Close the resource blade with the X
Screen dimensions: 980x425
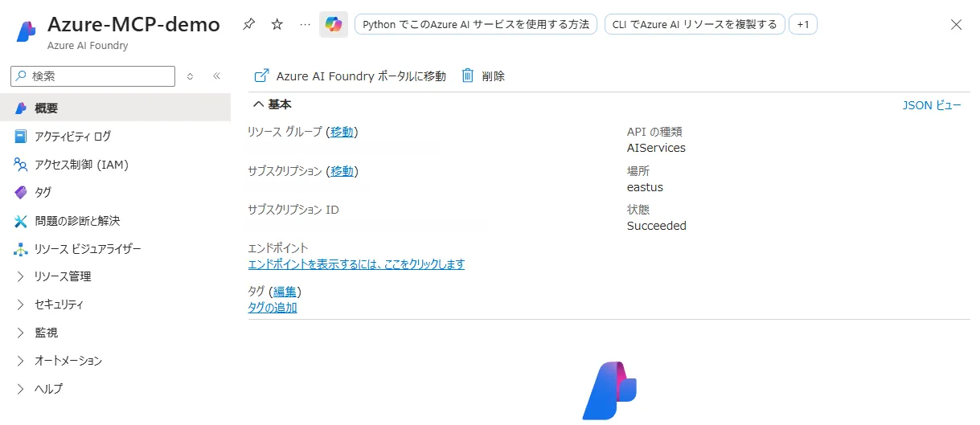click(x=956, y=25)
